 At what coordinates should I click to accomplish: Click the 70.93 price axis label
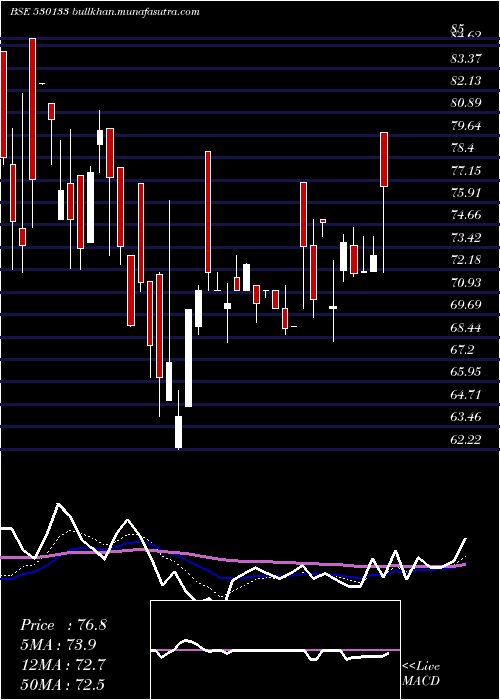pos(466,283)
